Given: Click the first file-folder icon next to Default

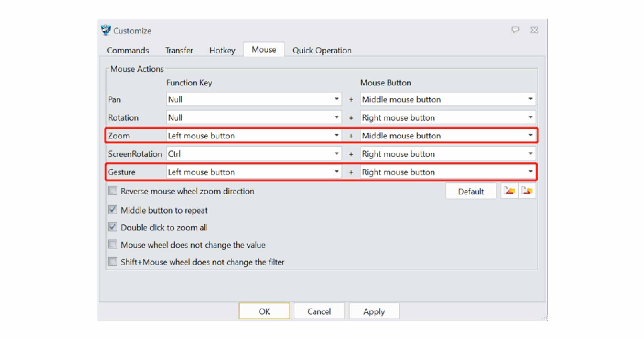Looking at the screenshot, I should [x=509, y=191].
